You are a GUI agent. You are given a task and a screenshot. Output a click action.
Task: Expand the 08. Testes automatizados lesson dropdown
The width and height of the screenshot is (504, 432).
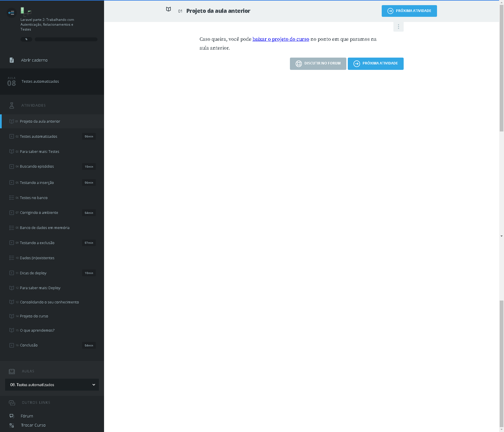click(52, 385)
